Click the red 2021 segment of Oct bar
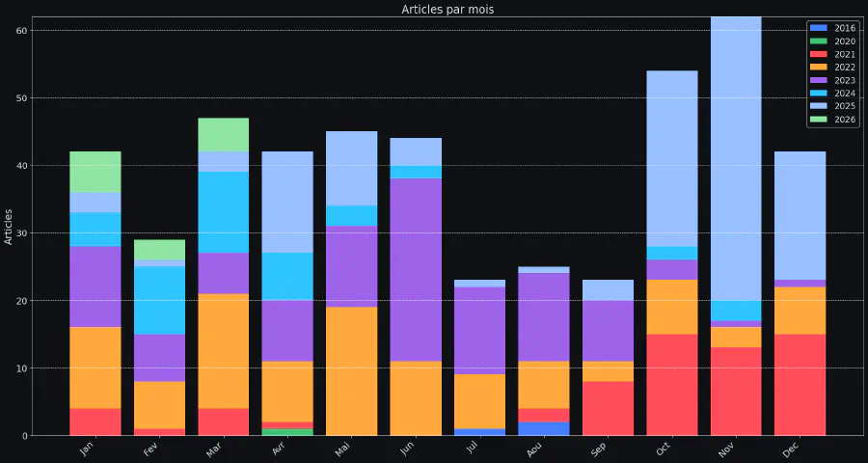This screenshot has height=463, width=868. [x=672, y=385]
